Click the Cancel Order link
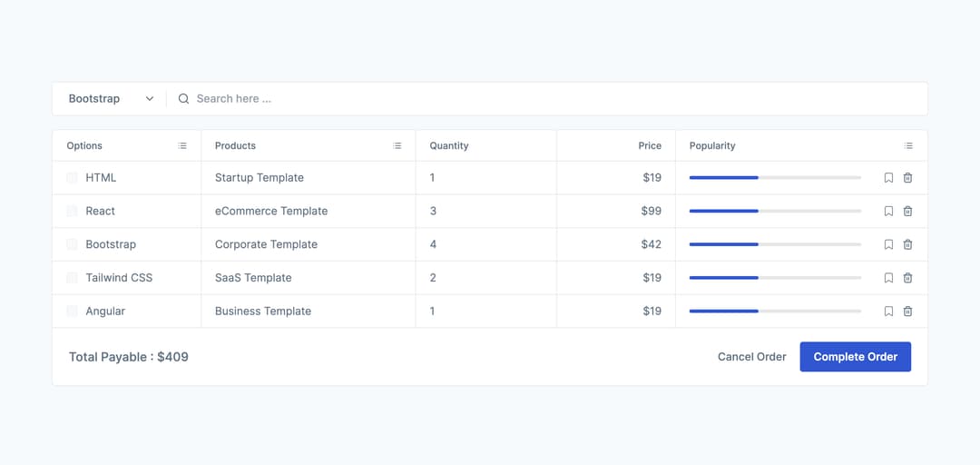 pyautogui.click(x=751, y=357)
